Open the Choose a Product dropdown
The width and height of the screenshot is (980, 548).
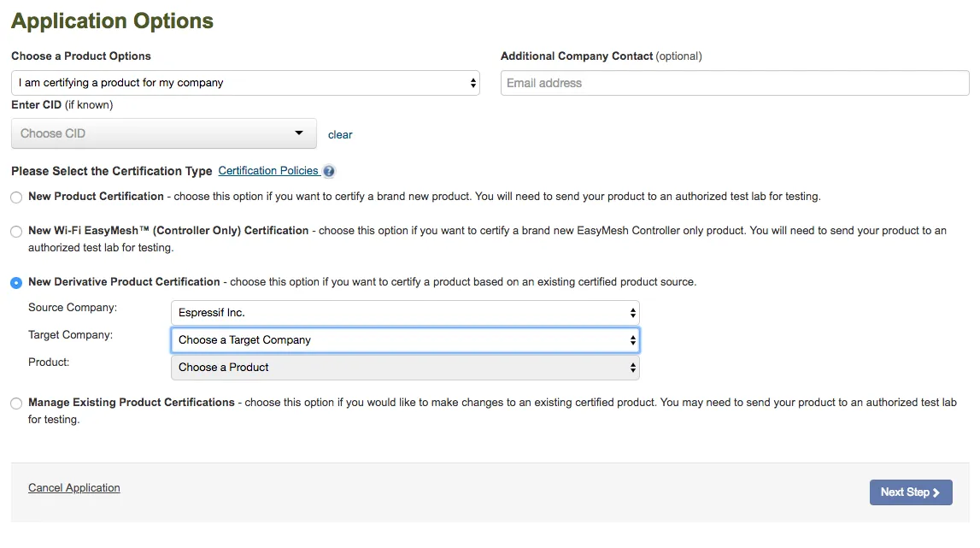point(405,368)
